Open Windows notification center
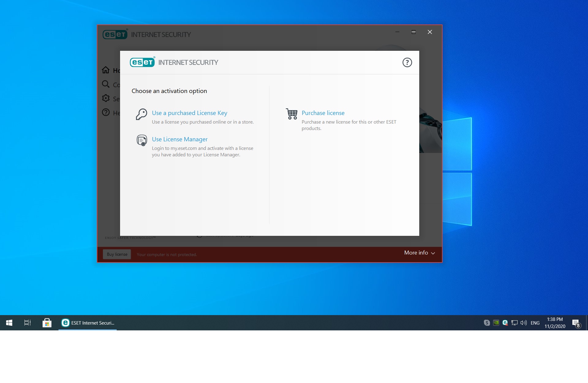Screen dimensions: 588x383 click(x=576, y=323)
